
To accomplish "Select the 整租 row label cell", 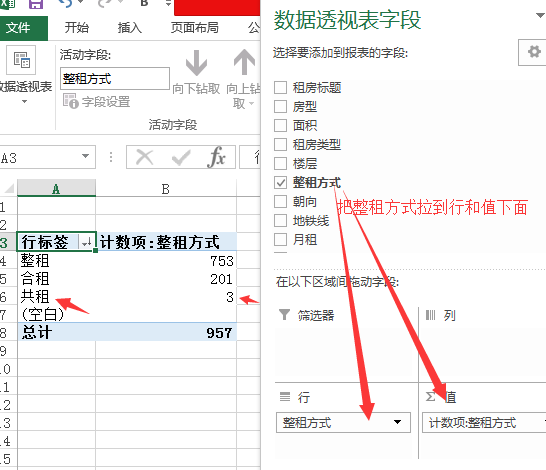I will pos(56,260).
